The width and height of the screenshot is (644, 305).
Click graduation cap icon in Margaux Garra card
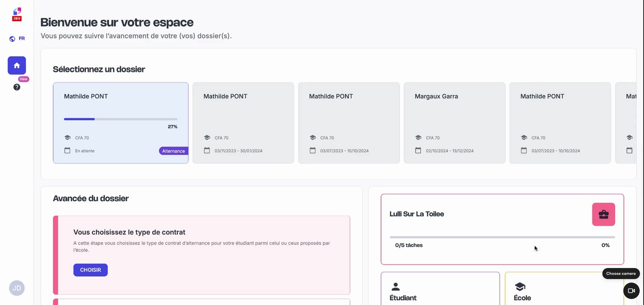(x=418, y=138)
